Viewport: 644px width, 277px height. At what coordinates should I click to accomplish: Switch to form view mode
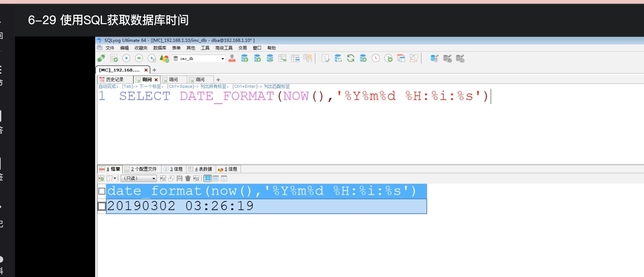tap(216, 178)
